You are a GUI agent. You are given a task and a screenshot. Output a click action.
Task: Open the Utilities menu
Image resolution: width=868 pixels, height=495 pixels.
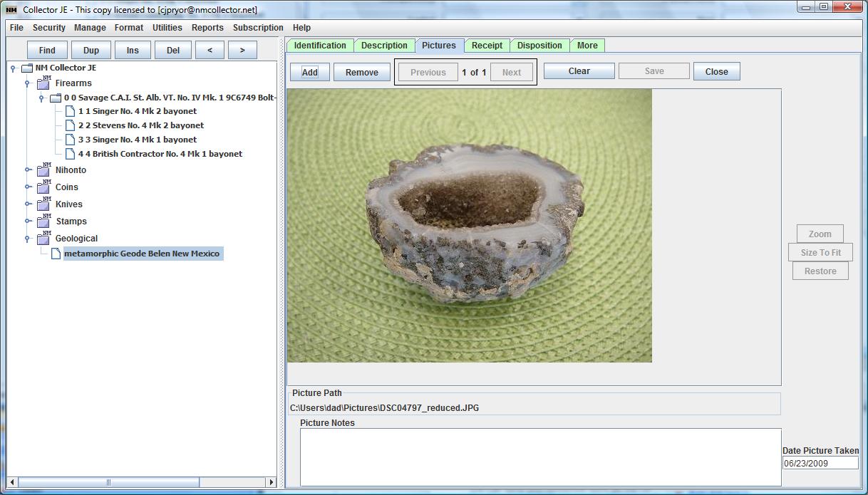[167, 28]
